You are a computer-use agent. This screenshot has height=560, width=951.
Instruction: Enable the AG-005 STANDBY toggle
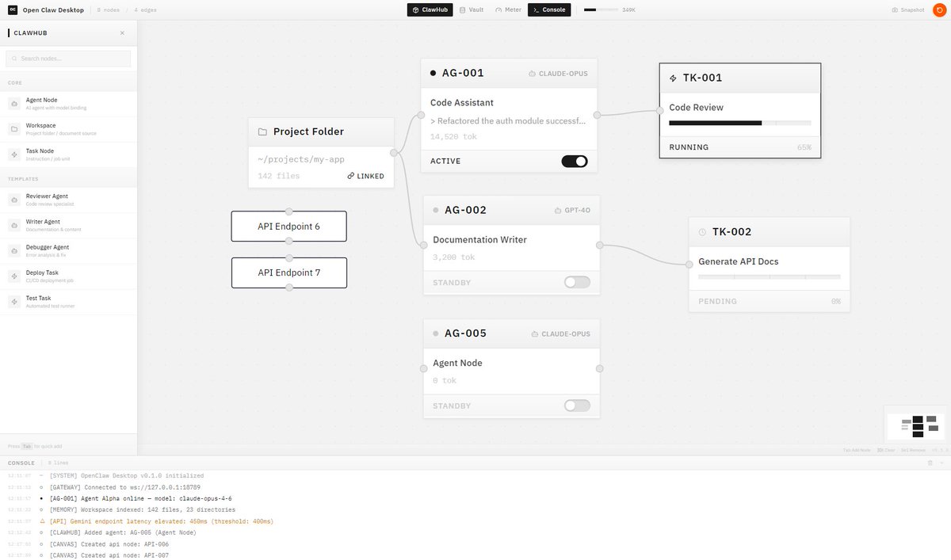pyautogui.click(x=577, y=406)
